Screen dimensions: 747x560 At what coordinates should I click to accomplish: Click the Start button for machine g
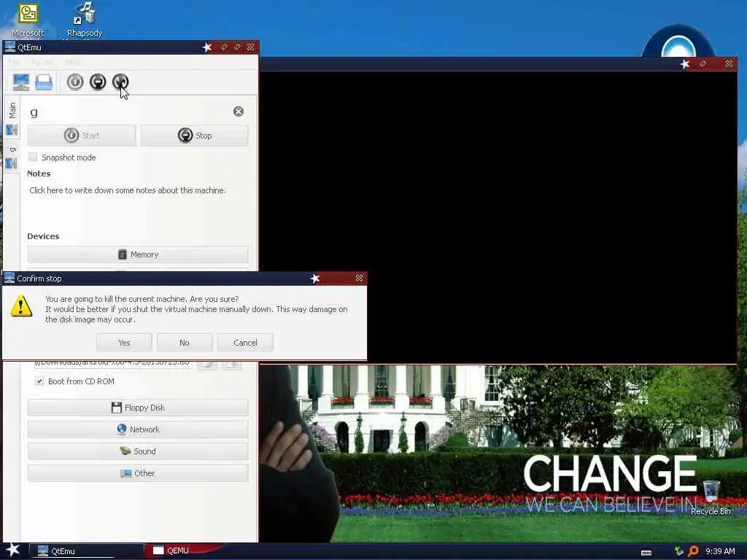coord(82,136)
